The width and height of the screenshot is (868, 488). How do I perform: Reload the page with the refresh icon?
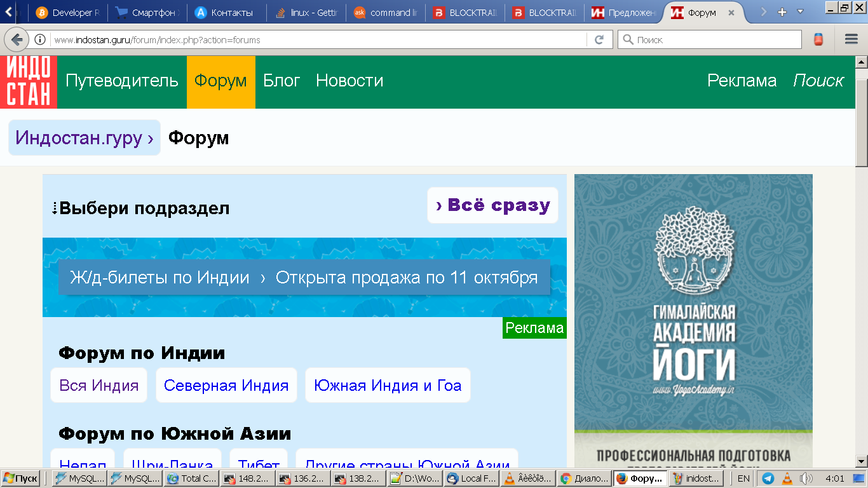click(x=599, y=39)
